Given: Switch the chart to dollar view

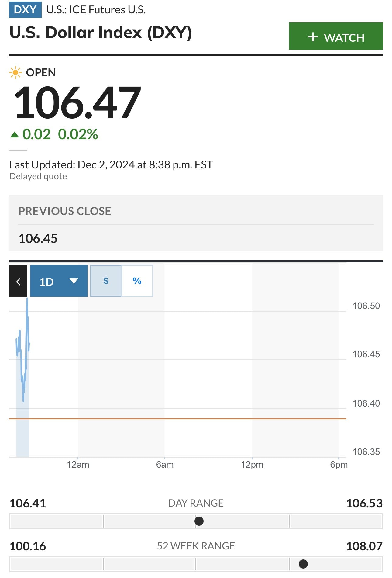Looking at the screenshot, I should pos(106,281).
